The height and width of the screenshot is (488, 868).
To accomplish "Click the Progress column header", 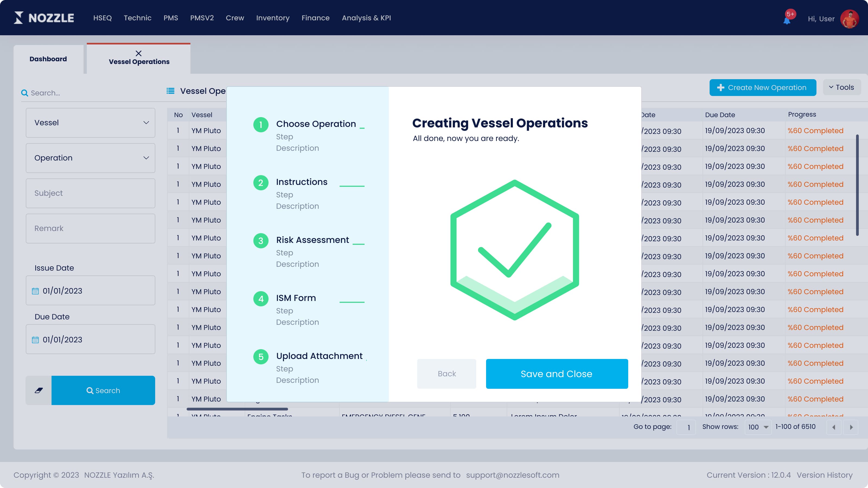I will click(802, 114).
